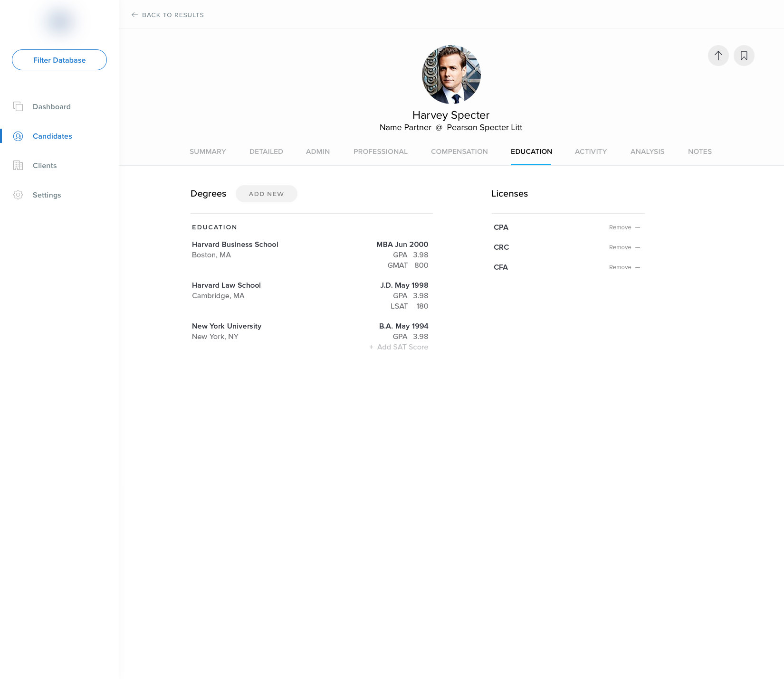Switch to the DETAILED tab
This screenshot has height=679, width=784.
(x=266, y=151)
